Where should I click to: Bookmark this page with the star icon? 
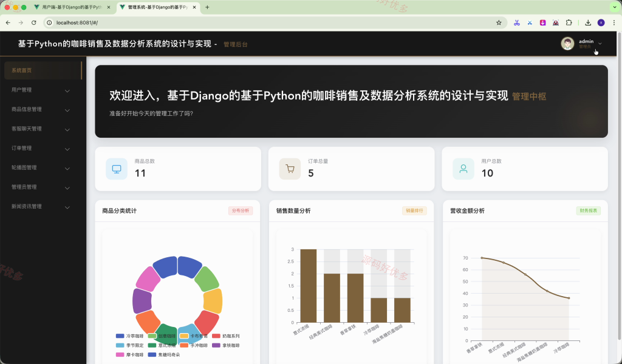(x=499, y=22)
